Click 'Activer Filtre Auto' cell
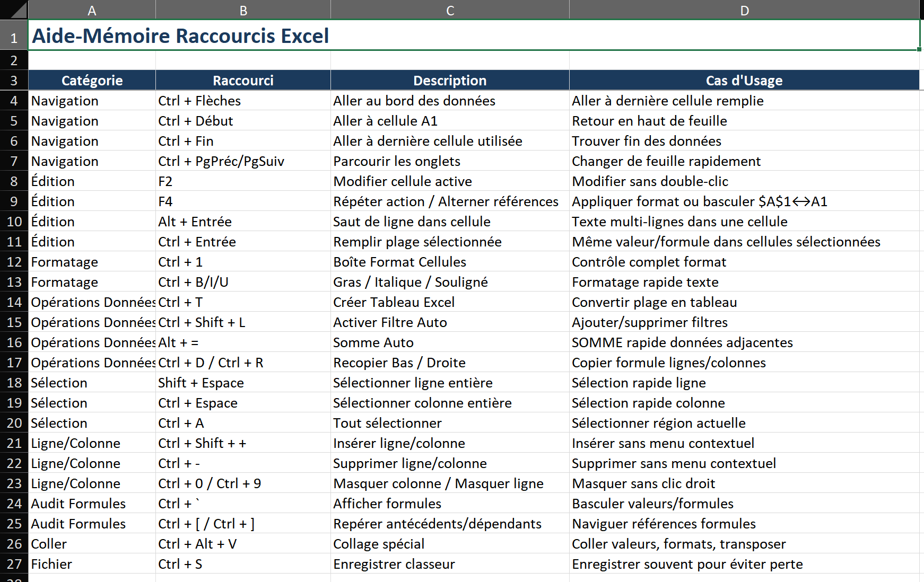Image resolution: width=924 pixels, height=582 pixels. click(x=450, y=322)
